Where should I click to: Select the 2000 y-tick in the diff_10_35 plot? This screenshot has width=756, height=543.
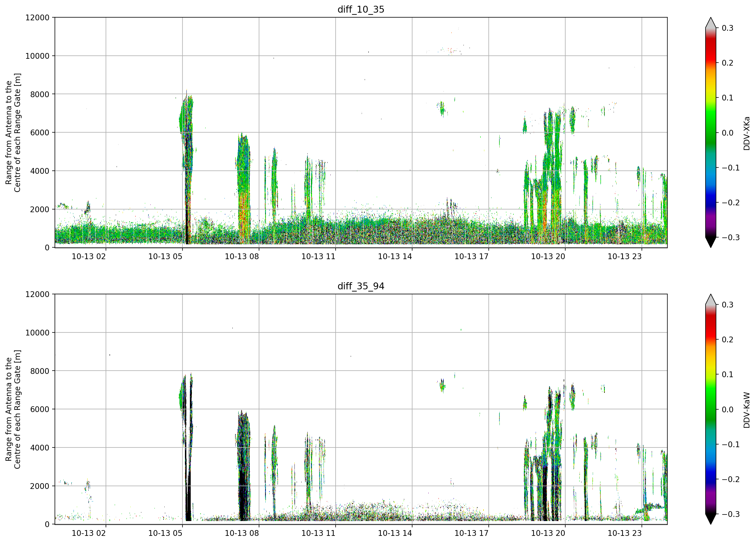(40, 209)
